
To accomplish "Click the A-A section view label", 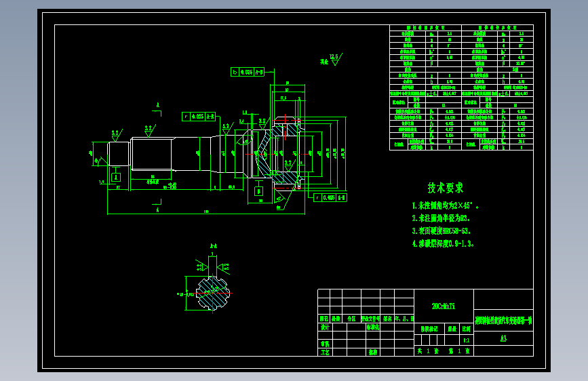I will 213,246.
